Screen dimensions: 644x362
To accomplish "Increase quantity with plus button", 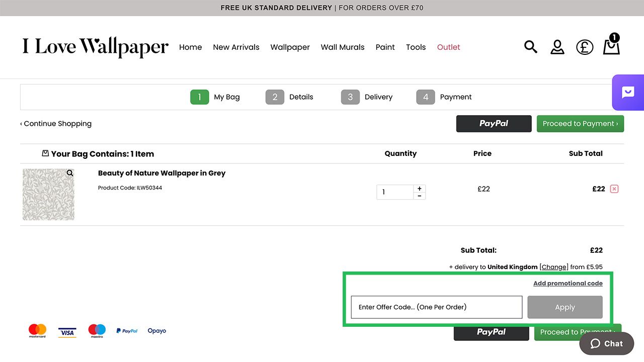I will pyautogui.click(x=420, y=189).
